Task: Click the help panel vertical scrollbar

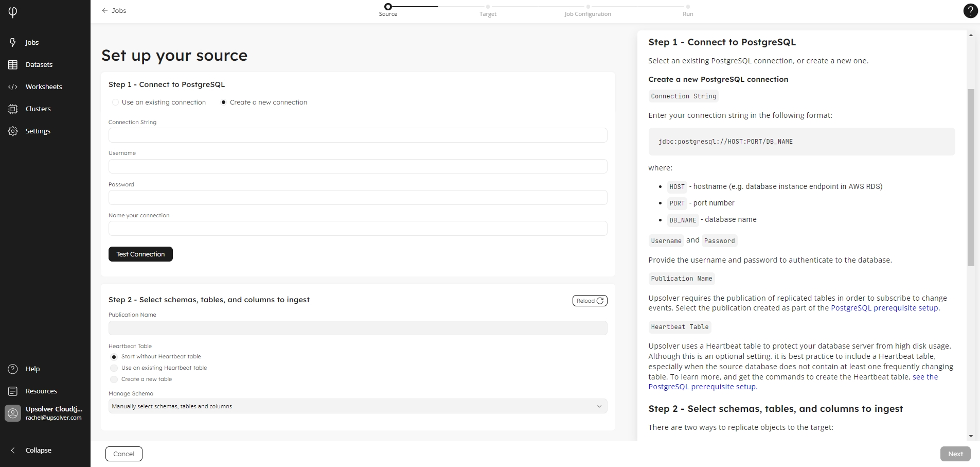Action: point(971,177)
